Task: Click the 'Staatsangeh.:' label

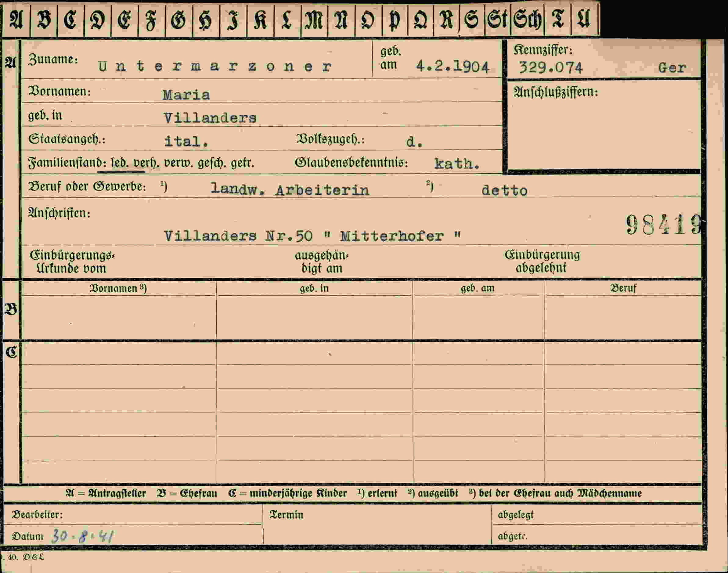Action: [67, 139]
